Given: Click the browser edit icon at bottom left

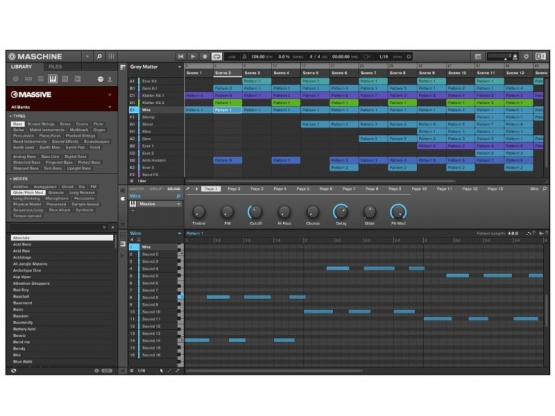Looking at the screenshot, I should [13, 371].
